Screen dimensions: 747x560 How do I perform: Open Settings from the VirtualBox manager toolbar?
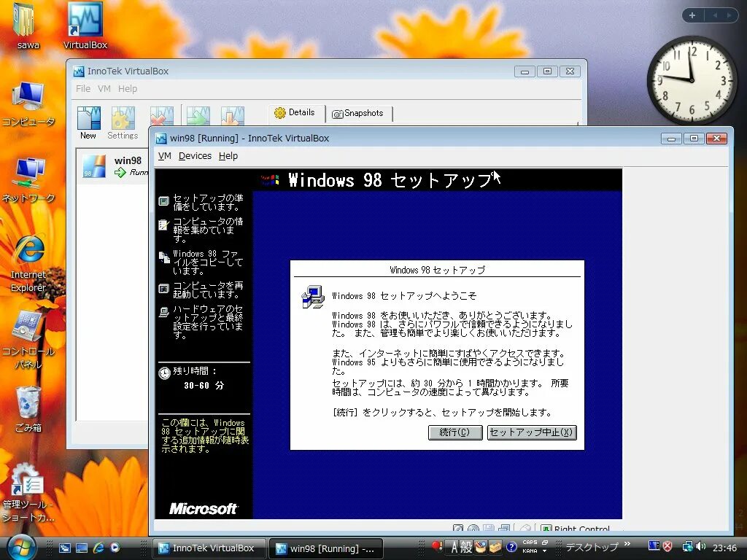click(x=123, y=122)
